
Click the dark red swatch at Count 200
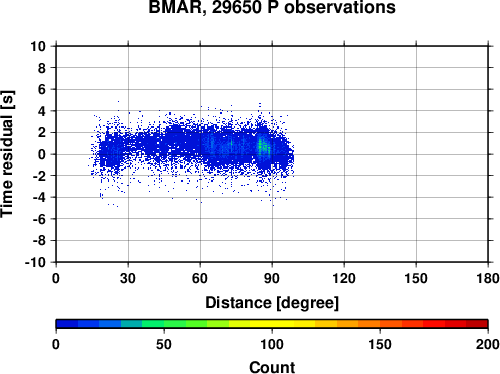pyautogui.click(x=477, y=324)
